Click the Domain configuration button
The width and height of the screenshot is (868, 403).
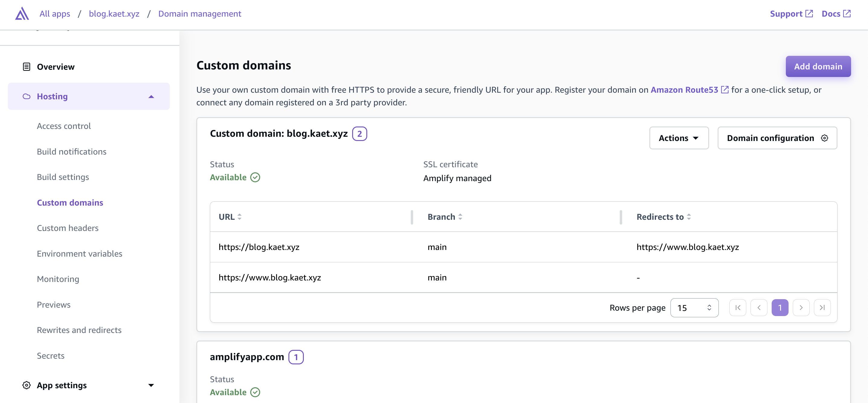[x=777, y=138]
